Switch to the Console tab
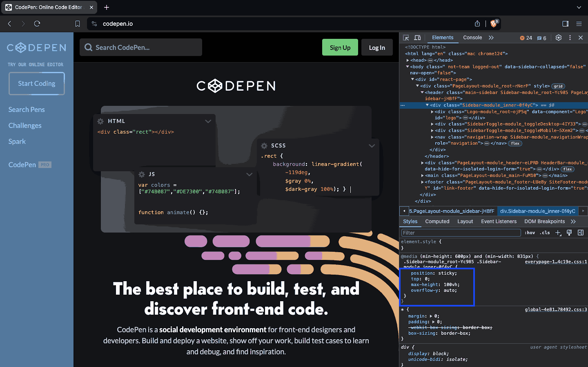This screenshot has width=588, height=367. (472, 37)
